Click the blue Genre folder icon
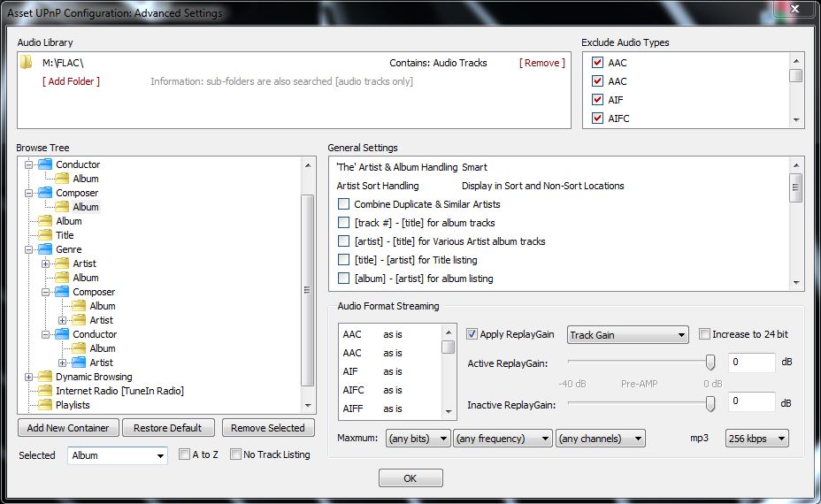 pos(44,249)
